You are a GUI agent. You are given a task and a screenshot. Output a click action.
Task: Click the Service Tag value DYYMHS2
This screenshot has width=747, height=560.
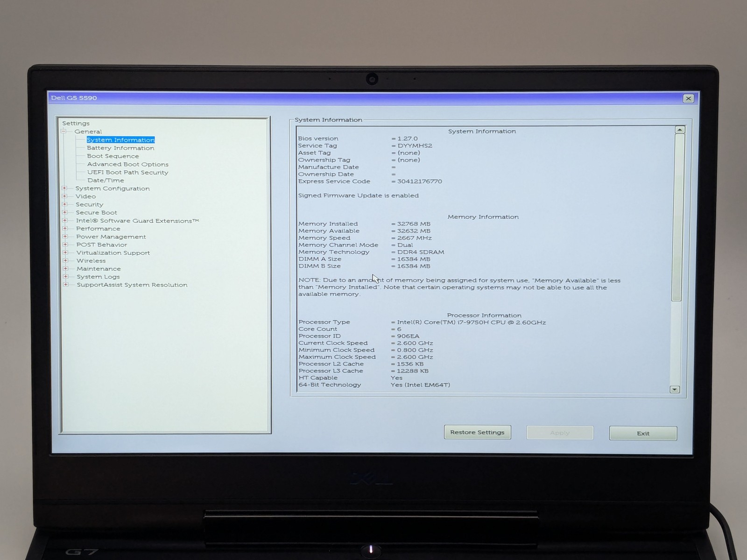tap(415, 146)
